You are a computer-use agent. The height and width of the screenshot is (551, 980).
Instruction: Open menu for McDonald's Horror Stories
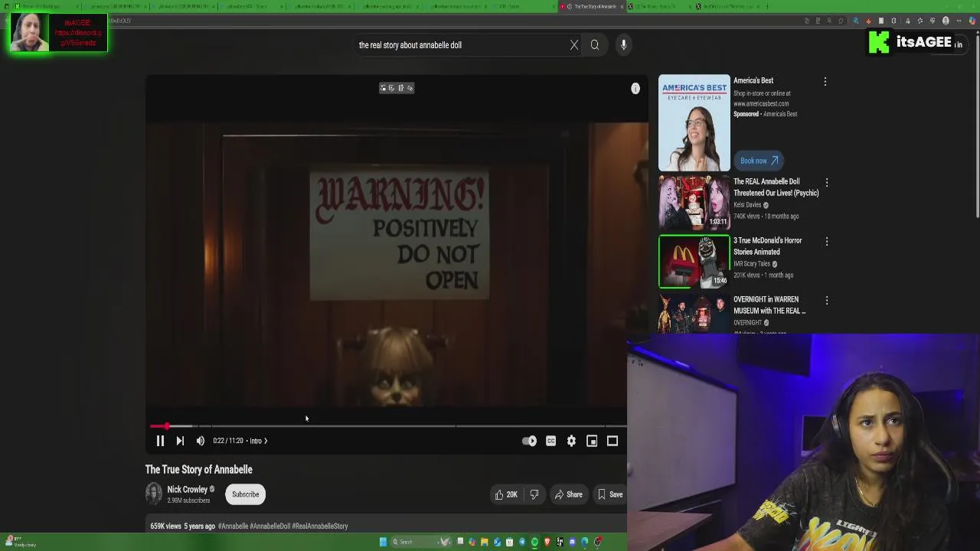pos(827,242)
